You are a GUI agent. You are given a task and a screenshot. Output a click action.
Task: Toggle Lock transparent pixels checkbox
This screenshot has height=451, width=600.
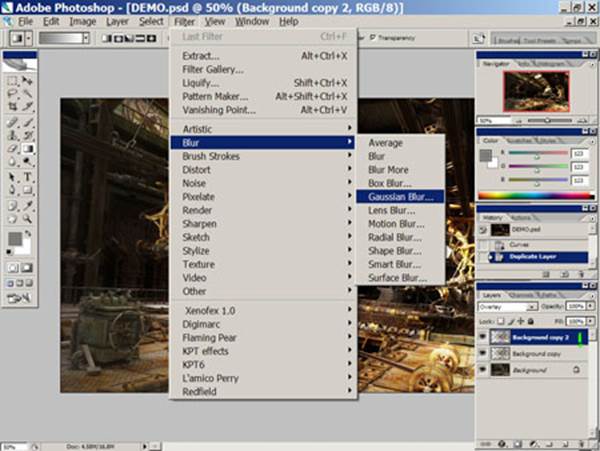click(x=500, y=321)
